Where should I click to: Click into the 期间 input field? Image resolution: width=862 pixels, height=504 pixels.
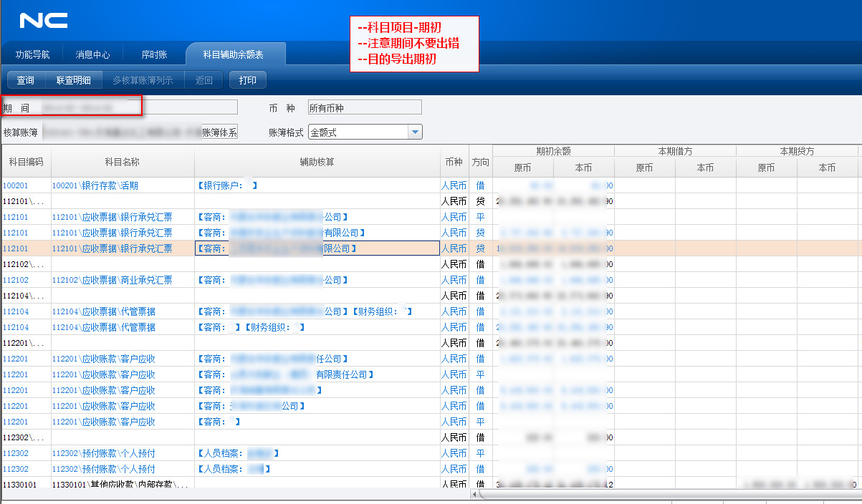(136, 107)
